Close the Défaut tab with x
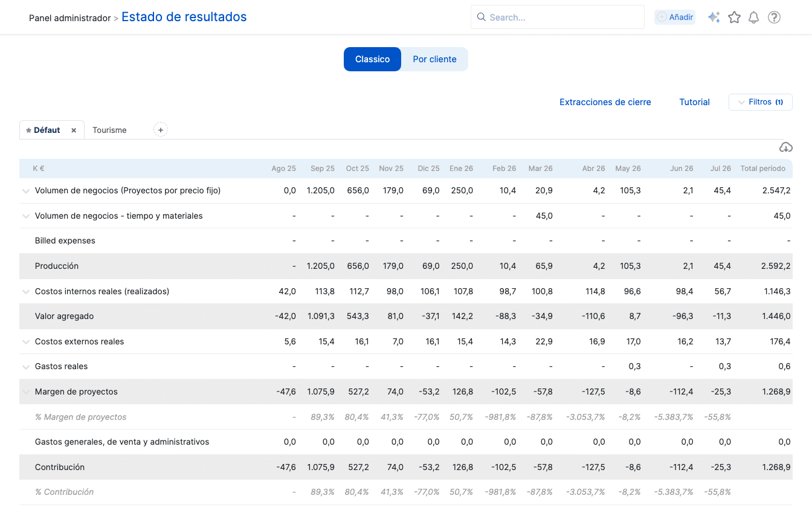This screenshot has width=812, height=519. click(74, 131)
